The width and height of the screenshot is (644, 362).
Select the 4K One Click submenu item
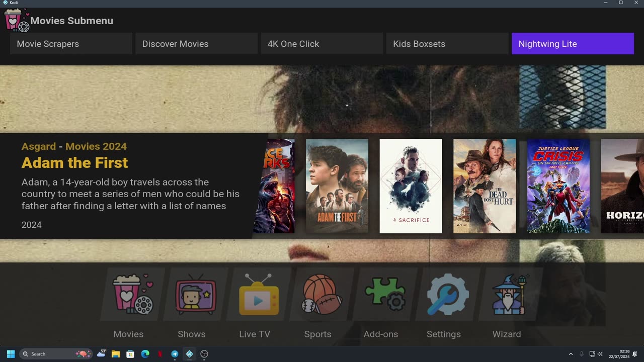(322, 44)
